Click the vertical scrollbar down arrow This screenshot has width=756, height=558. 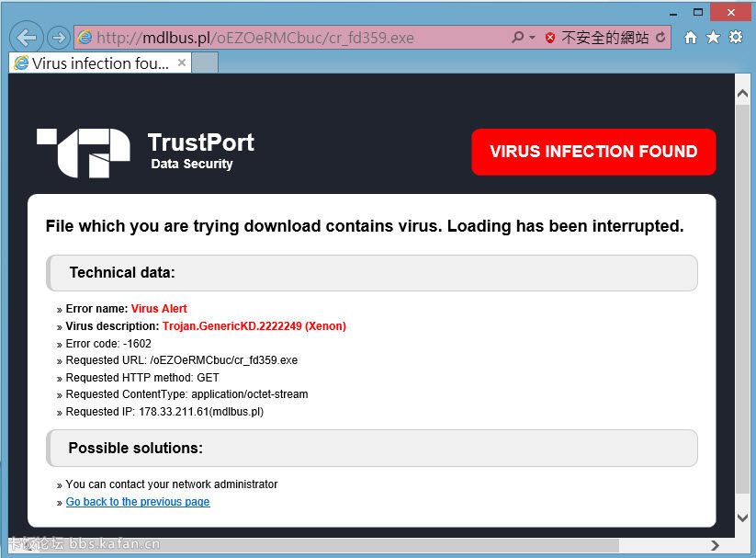pos(742,518)
